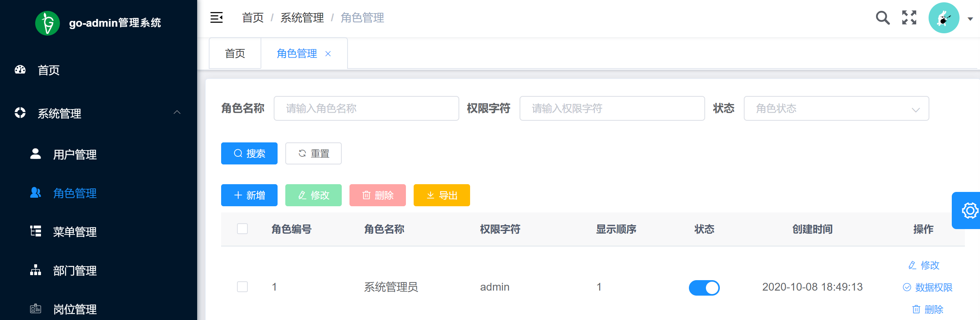Open 菜单管理 in the sidebar
Screen dimensions: 980x320
(x=75, y=232)
